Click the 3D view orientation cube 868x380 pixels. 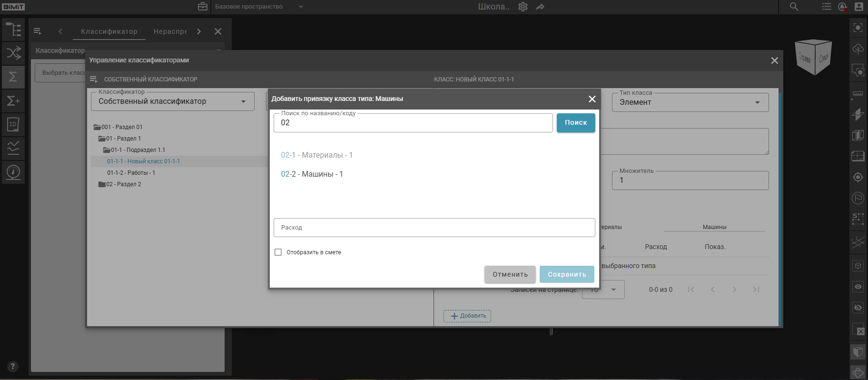814,57
